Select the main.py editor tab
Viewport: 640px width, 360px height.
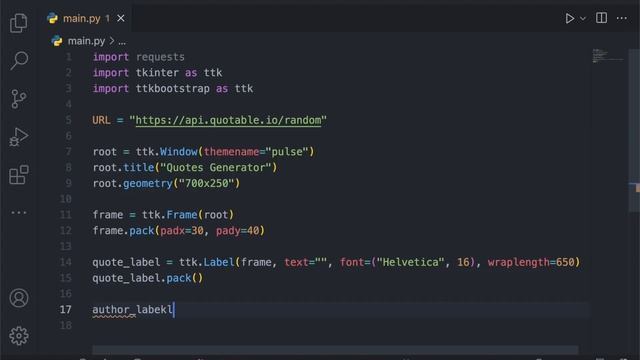click(x=86, y=18)
